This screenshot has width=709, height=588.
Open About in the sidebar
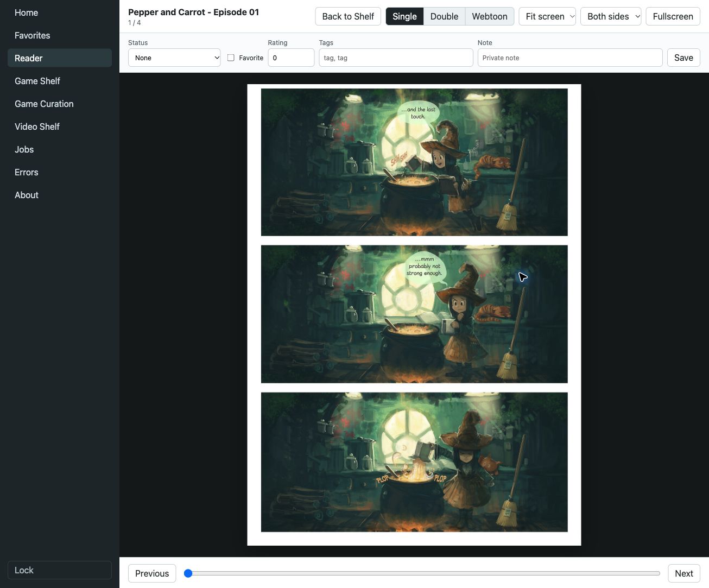click(x=60, y=195)
